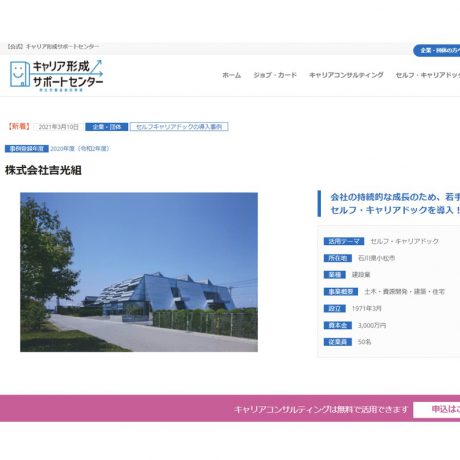Screen dimensions: 460x460
Task: Click the キャリアコンサルティングは無料で活用できます banner text
Action: (321, 410)
